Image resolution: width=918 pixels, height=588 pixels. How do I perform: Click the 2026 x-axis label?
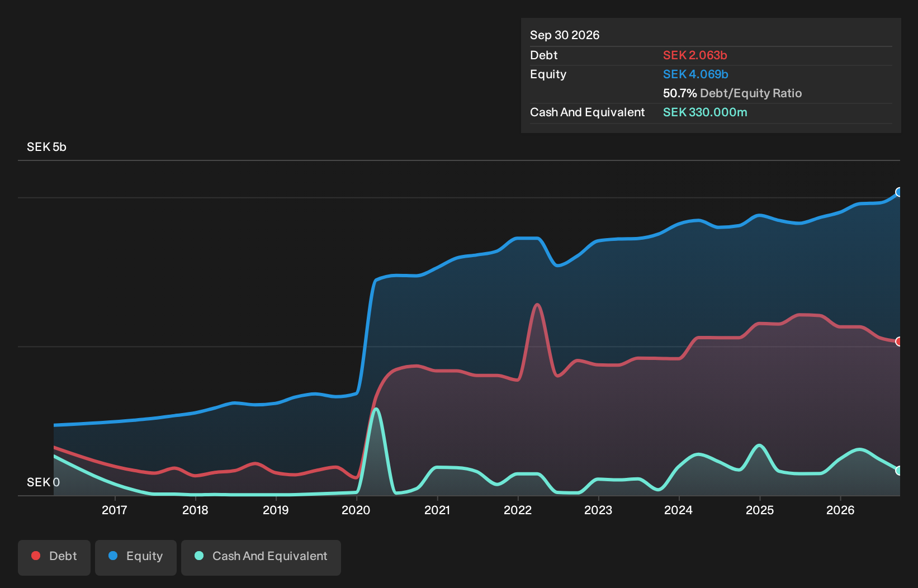(840, 510)
